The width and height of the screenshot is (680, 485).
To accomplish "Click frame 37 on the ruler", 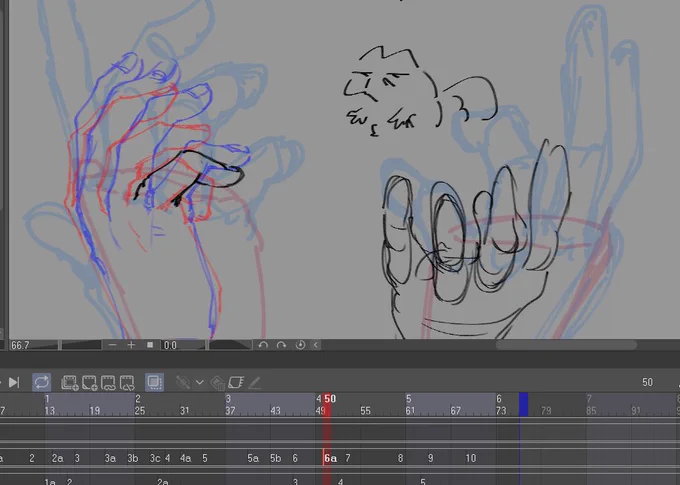I will [x=230, y=410].
